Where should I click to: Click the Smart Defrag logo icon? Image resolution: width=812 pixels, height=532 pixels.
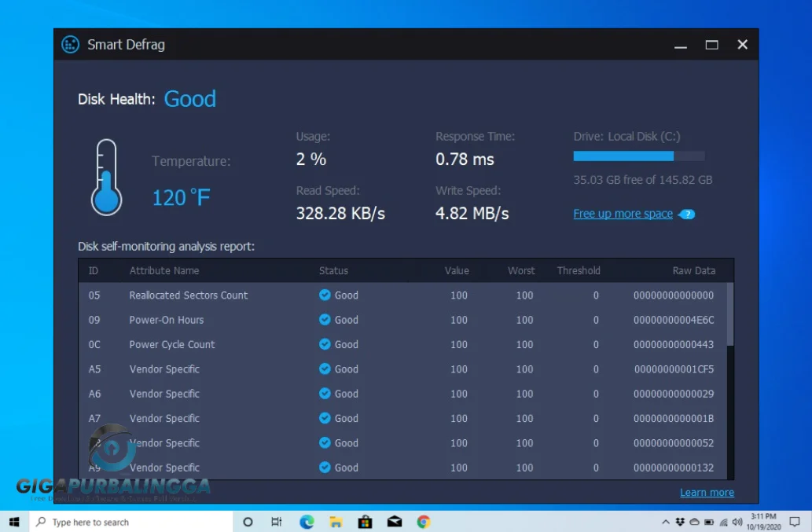(x=71, y=45)
